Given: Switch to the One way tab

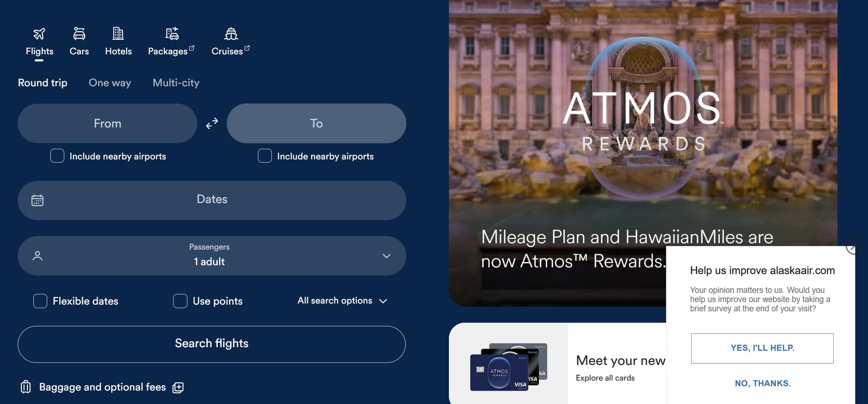Looking at the screenshot, I should 110,83.
